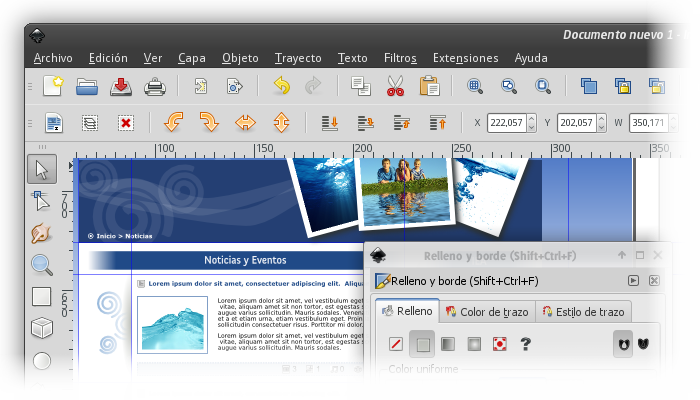Zoom to fit selection icon
Screen dimensions: 700x400
click(x=475, y=86)
